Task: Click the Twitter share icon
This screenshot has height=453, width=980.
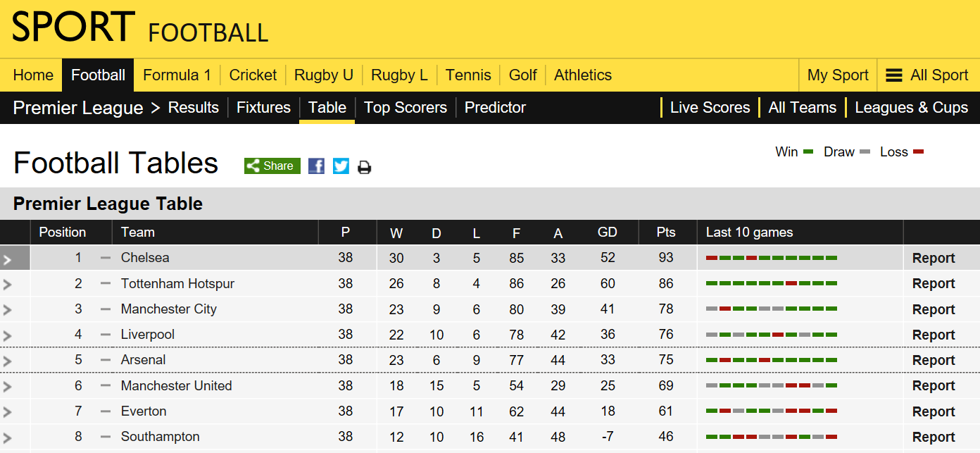Action: click(341, 166)
